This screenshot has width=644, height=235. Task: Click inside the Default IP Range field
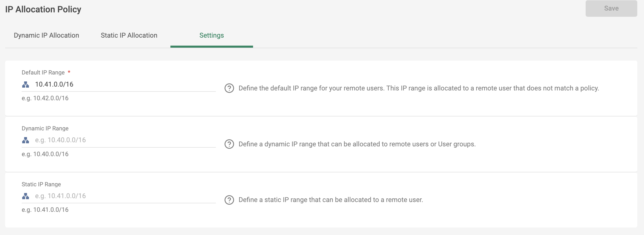pos(116,84)
